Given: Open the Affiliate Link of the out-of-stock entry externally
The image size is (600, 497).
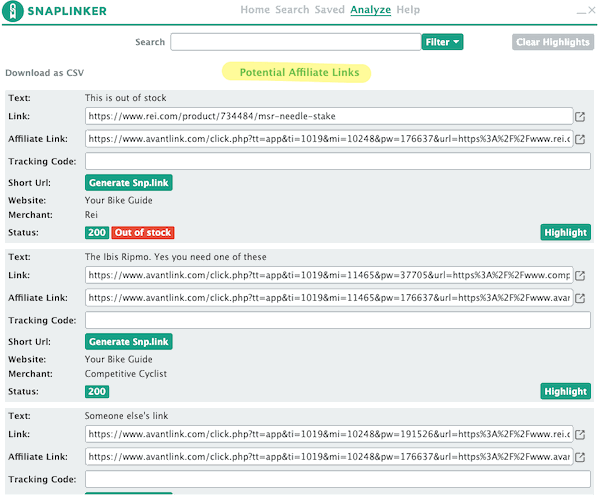Looking at the screenshot, I should click(580, 139).
